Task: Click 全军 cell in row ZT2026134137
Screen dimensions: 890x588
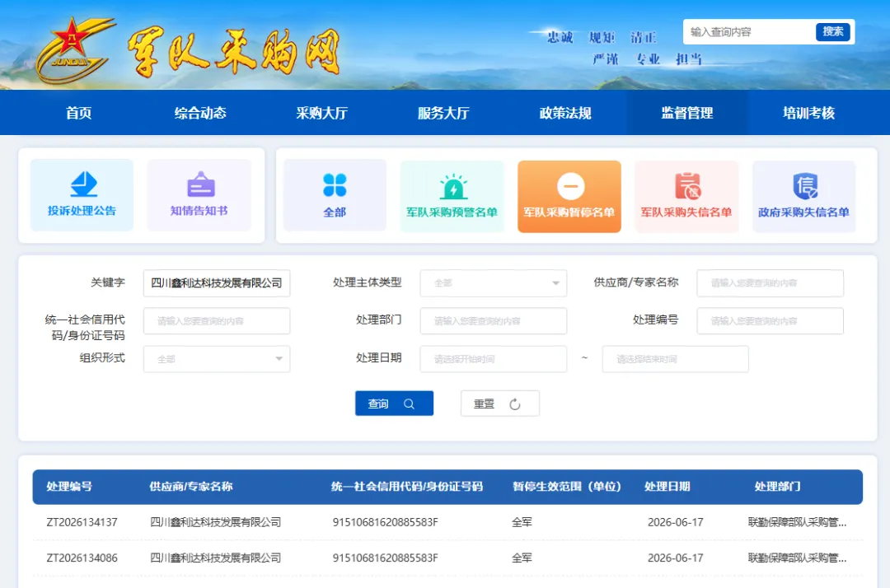Action: (522, 522)
